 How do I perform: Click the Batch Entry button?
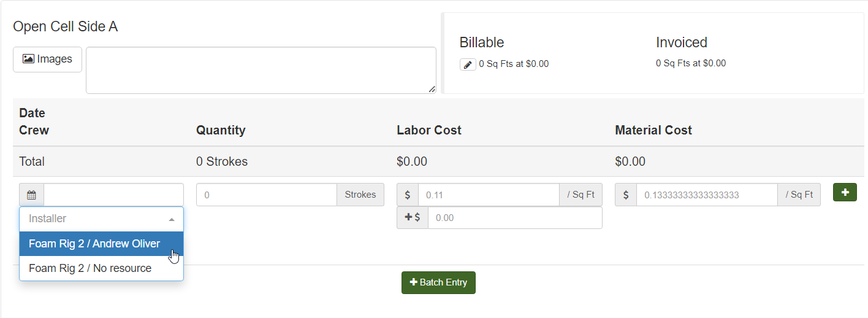click(x=438, y=282)
